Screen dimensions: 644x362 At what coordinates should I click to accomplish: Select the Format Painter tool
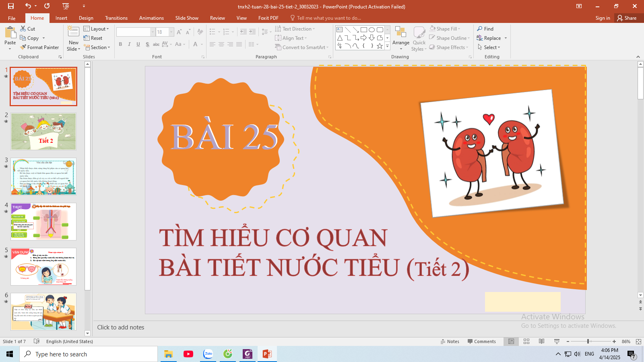pyautogui.click(x=39, y=47)
